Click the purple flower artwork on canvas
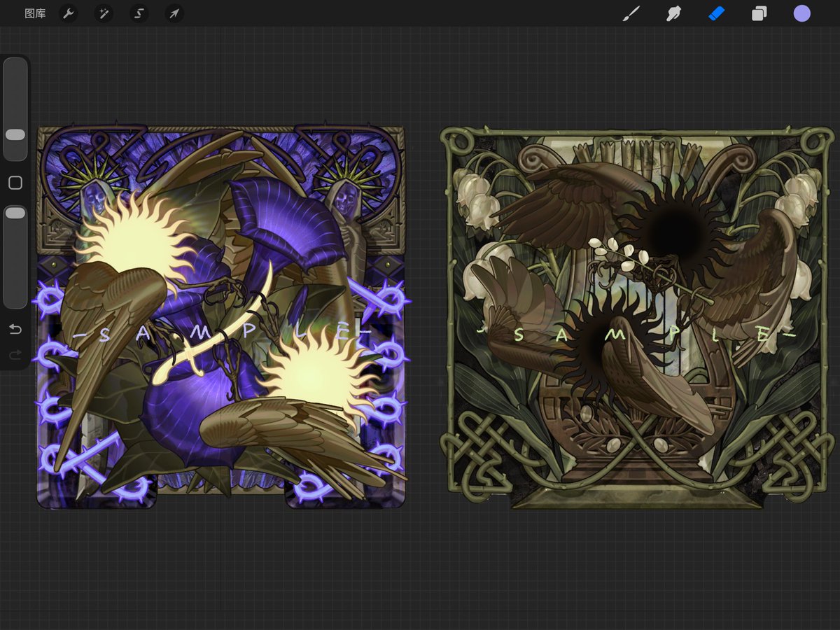840x630 pixels. tap(220, 316)
